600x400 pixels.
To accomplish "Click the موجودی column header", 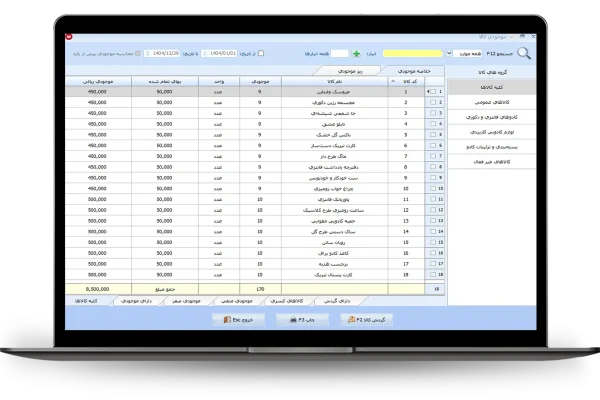I will click(x=260, y=82).
